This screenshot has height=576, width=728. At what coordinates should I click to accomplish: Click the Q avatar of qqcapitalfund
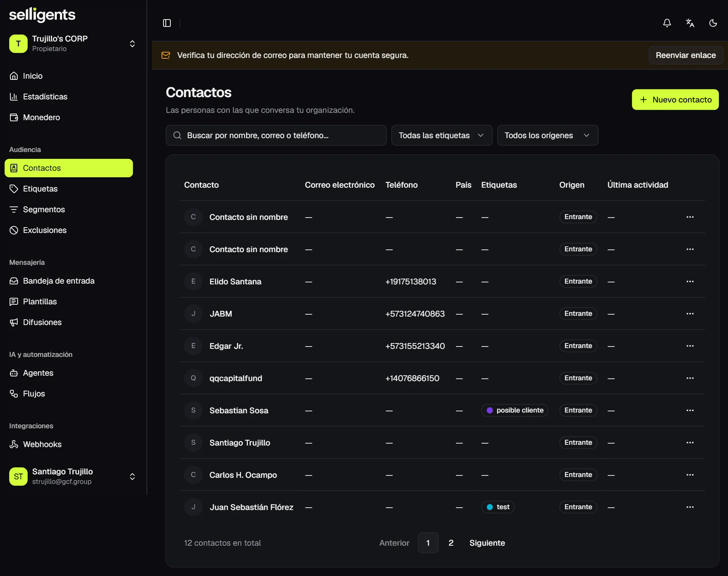(x=193, y=378)
